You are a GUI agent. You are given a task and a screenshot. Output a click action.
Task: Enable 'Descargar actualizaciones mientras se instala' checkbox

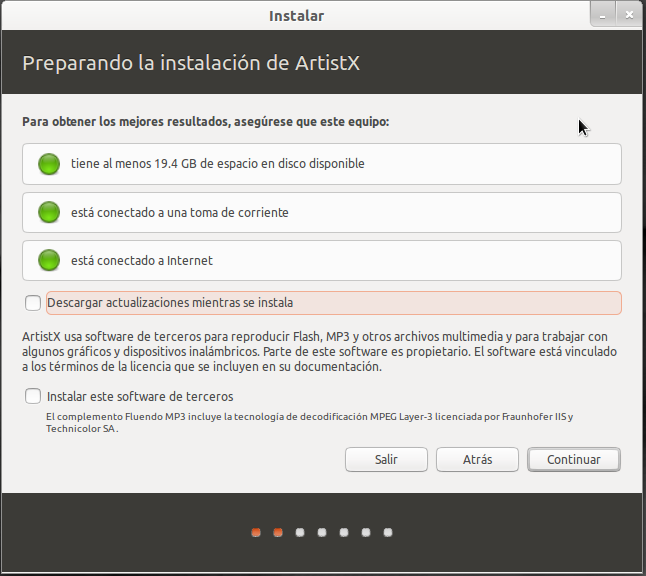[x=34, y=303]
